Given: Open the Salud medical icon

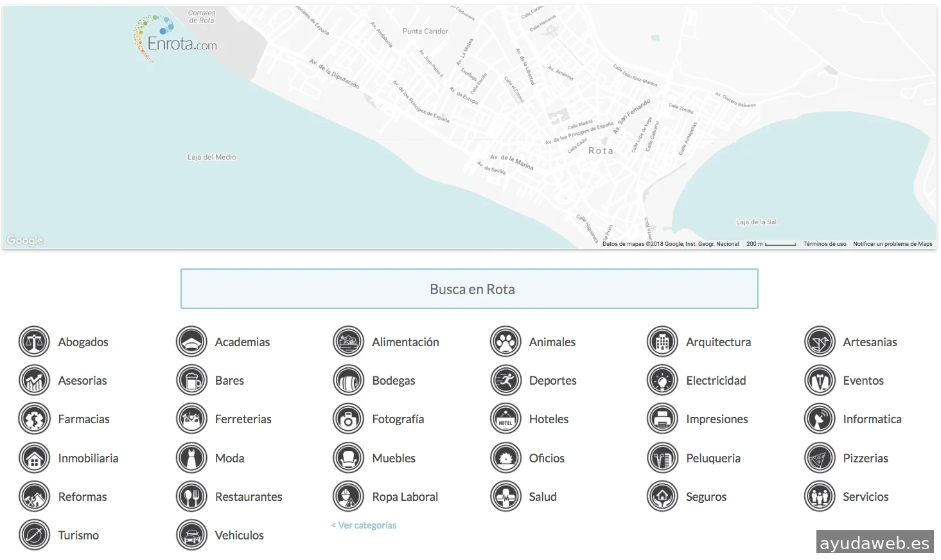Looking at the screenshot, I should pos(506,497).
